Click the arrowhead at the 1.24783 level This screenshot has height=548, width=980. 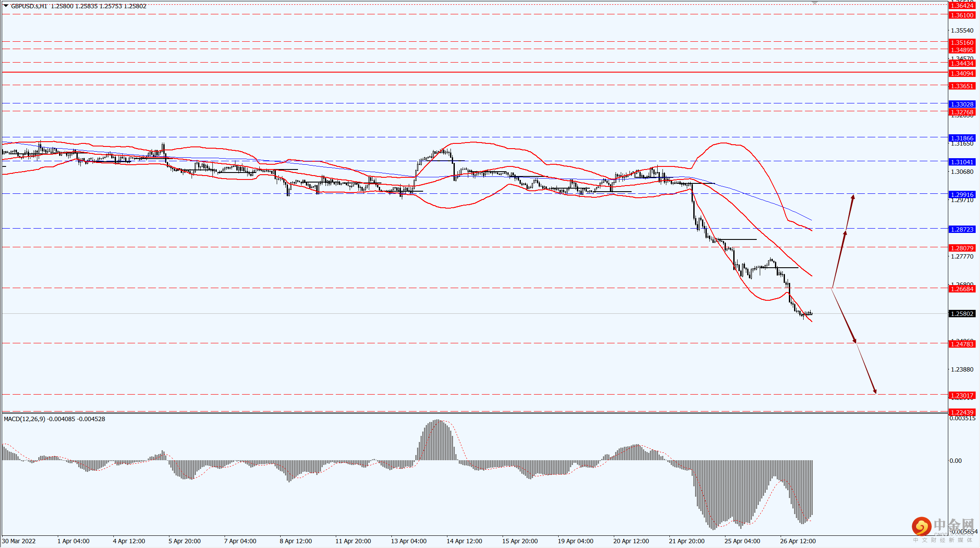pos(855,341)
